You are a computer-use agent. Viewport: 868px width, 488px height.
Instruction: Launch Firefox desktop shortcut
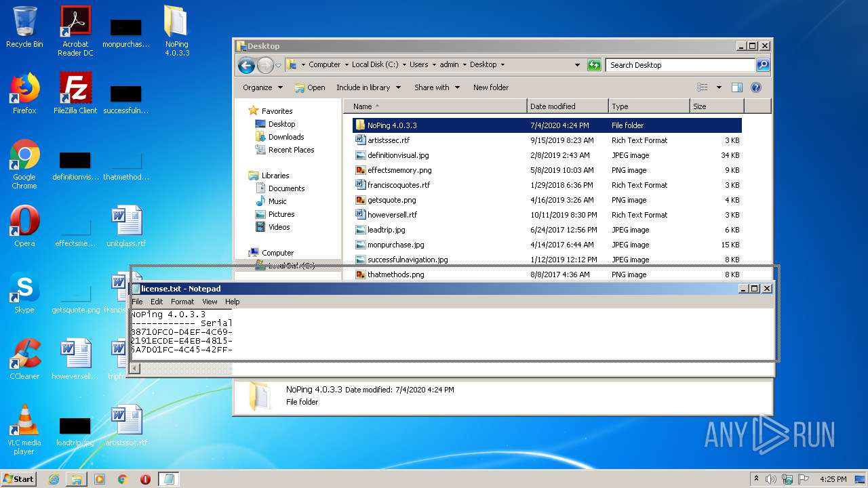[24, 94]
